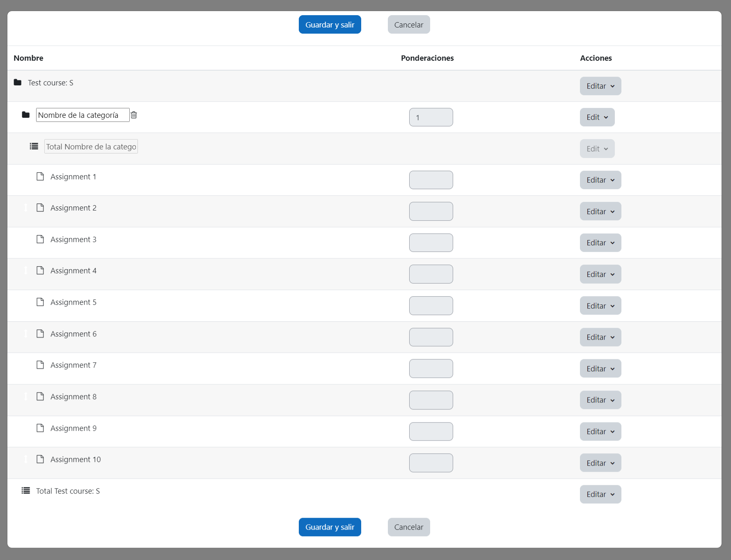Screen dimensions: 731x560
Task: Select the weight field for Assignment 10
Action: click(x=431, y=463)
